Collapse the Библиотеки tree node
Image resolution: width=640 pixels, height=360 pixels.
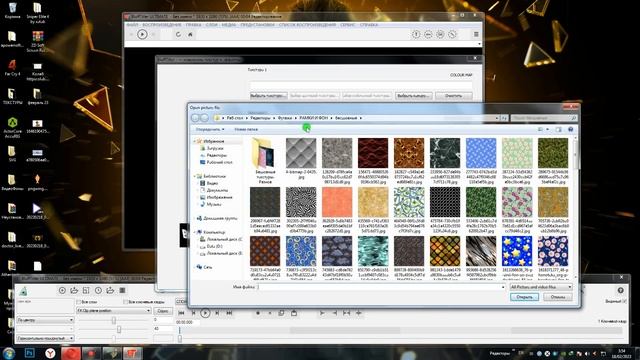(195, 176)
